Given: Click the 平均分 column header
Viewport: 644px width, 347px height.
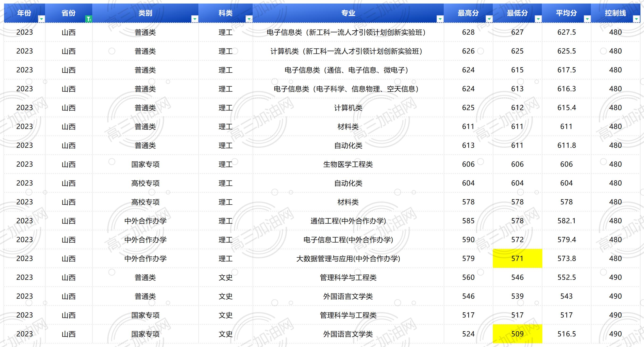Looking at the screenshot, I should [566, 13].
